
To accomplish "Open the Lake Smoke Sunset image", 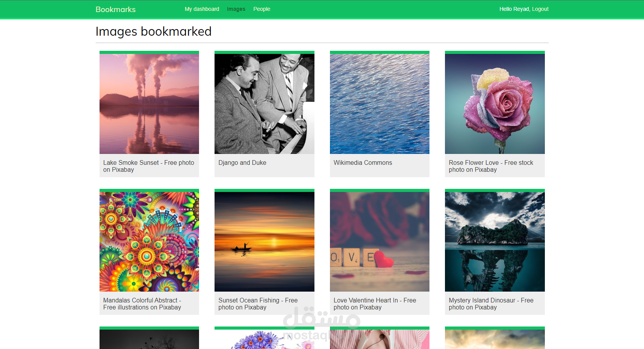I will 149,104.
